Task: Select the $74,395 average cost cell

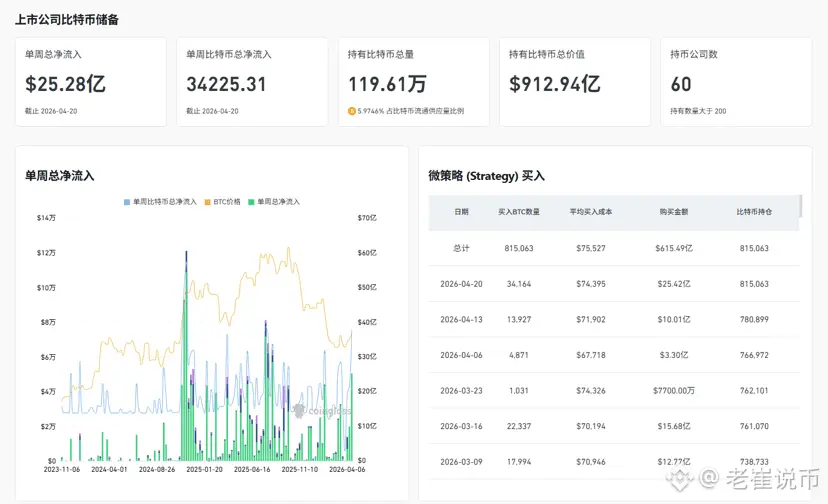Action: 591,284
